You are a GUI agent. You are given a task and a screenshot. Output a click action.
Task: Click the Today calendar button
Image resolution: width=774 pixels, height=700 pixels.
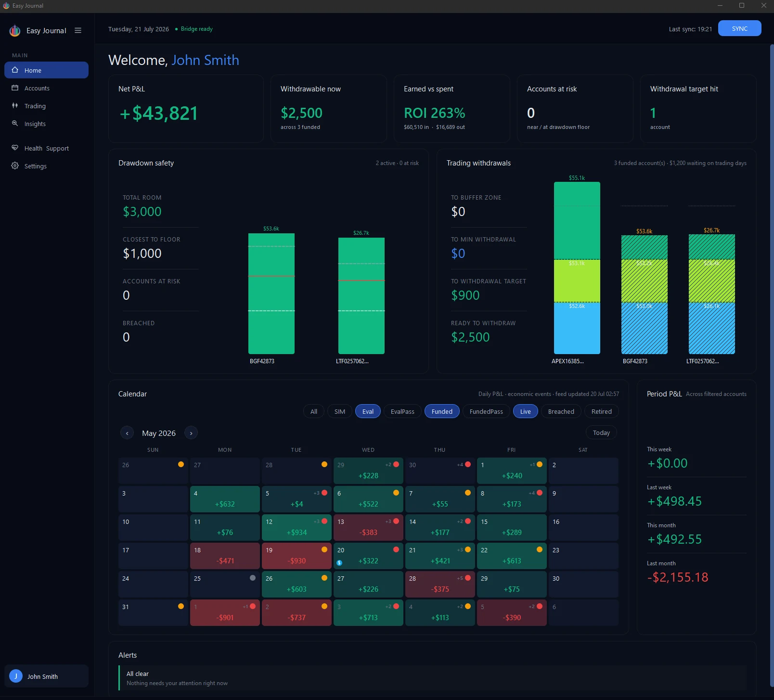(x=601, y=433)
